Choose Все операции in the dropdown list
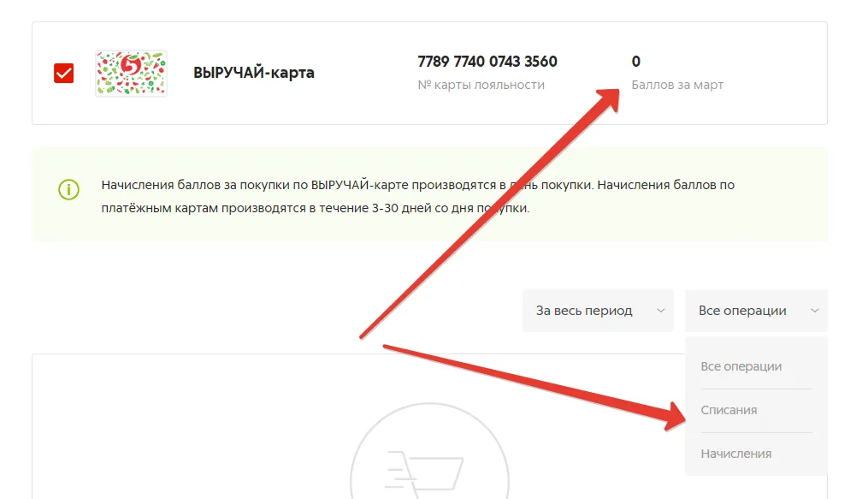The width and height of the screenshot is (868, 499). (741, 366)
